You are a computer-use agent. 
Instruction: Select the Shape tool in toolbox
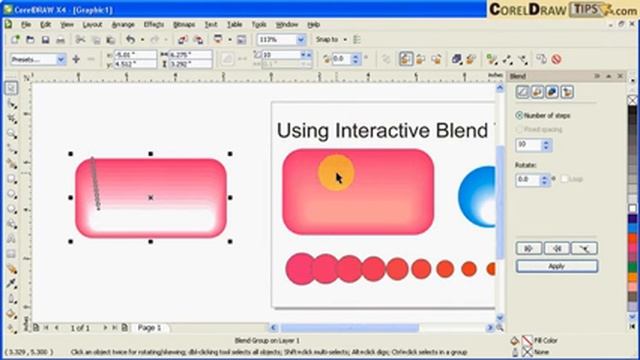tap(11, 104)
